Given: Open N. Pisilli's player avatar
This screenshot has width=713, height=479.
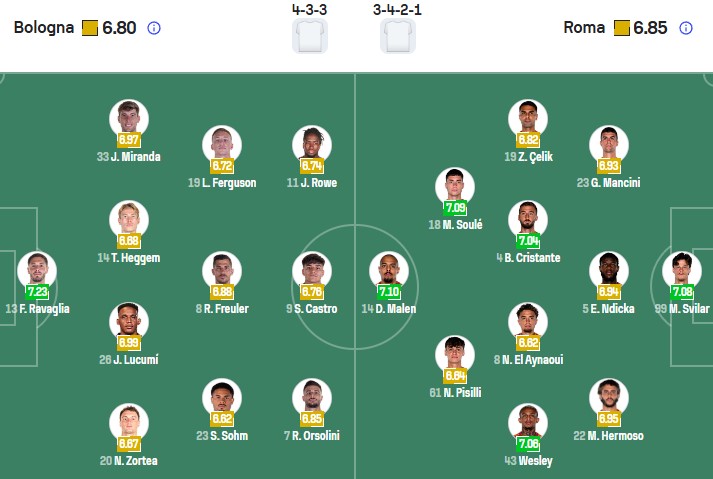Looking at the screenshot, I should click(455, 355).
